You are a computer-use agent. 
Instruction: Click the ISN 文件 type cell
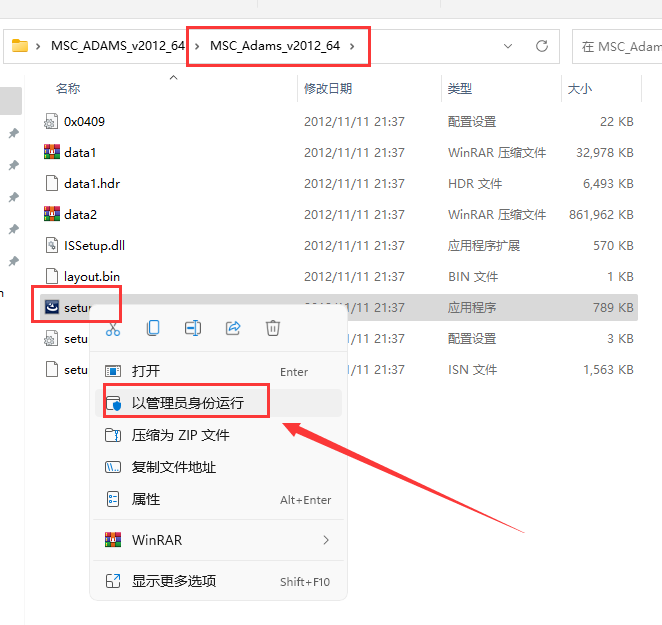[x=472, y=370]
